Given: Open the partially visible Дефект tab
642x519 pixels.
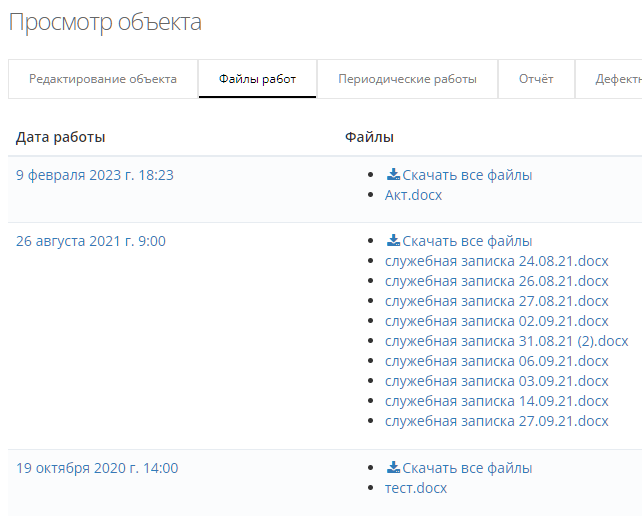Looking at the screenshot, I should pos(616,79).
